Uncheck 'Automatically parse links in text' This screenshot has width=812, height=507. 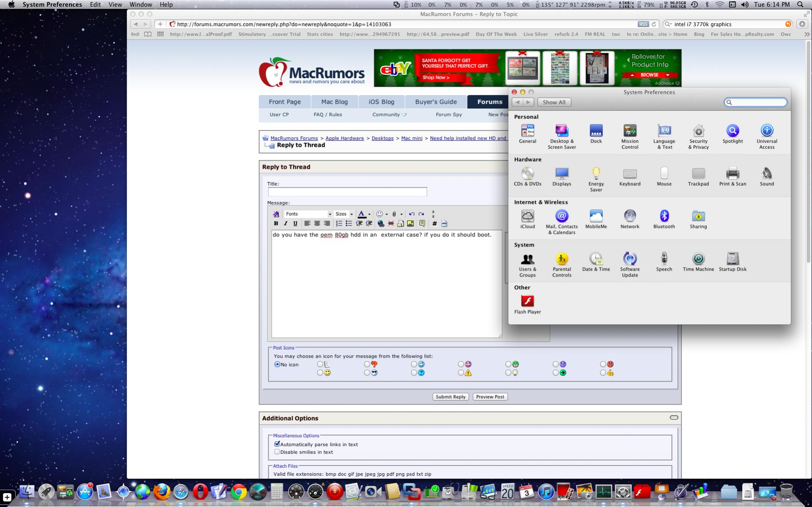[x=277, y=444]
